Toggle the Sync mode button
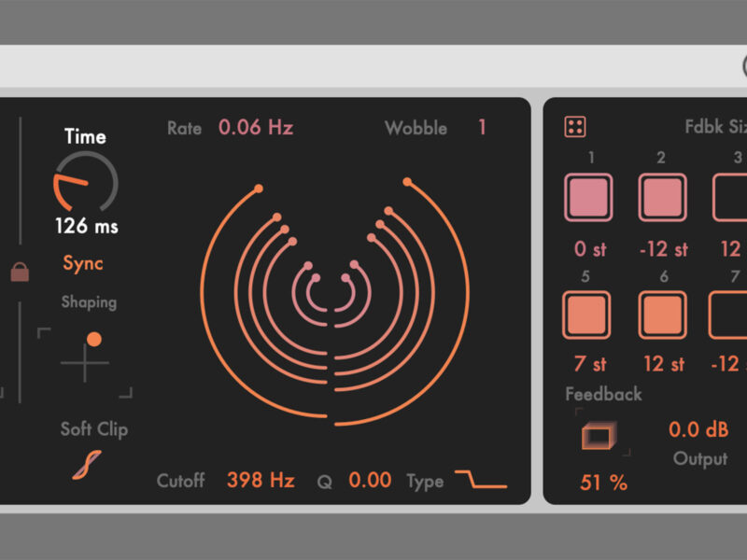Screen dimensions: 747x560 click(x=83, y=263)
